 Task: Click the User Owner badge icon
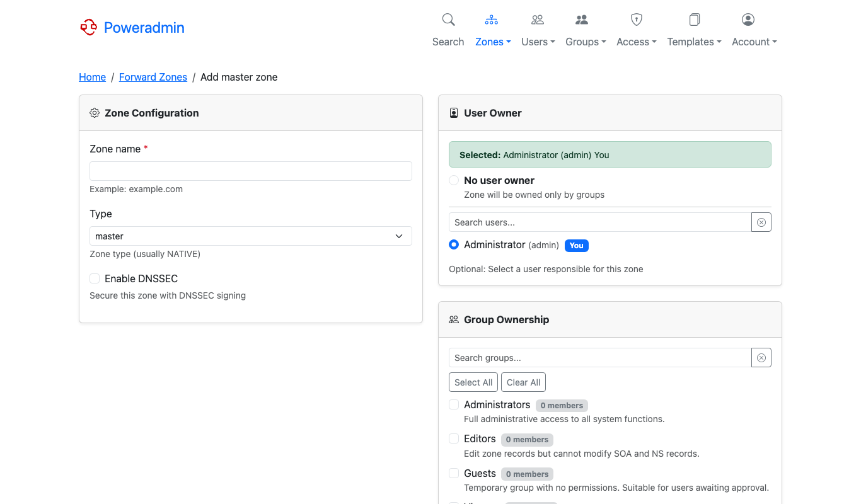454,113
